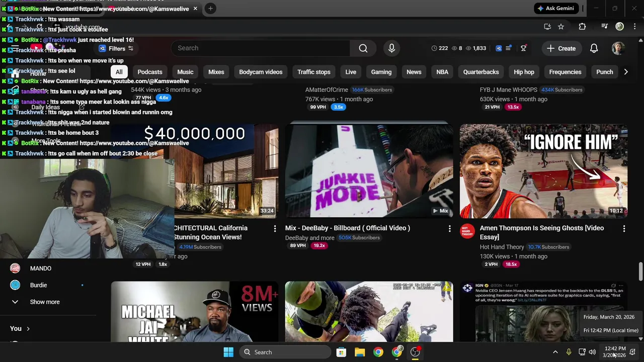Select the Quarterbacks category chip
Viewport: 644px width, 362px height.
click(481, 72)
